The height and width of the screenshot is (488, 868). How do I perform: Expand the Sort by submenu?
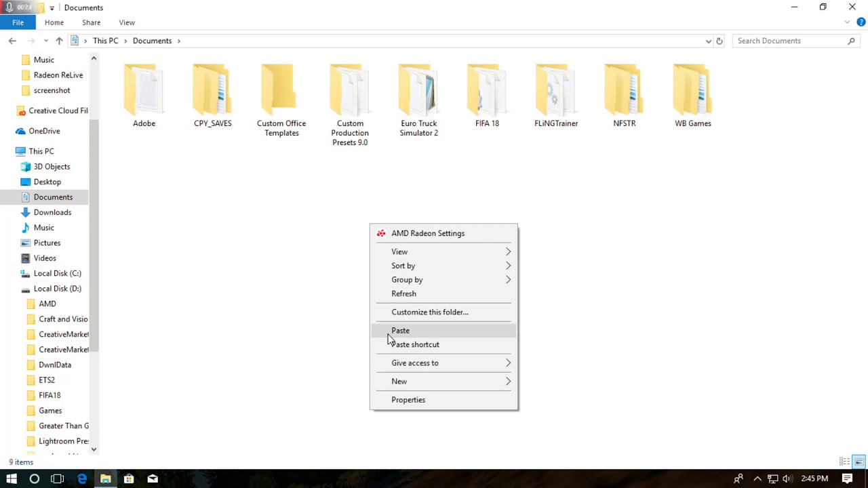(x=443, y=266)
